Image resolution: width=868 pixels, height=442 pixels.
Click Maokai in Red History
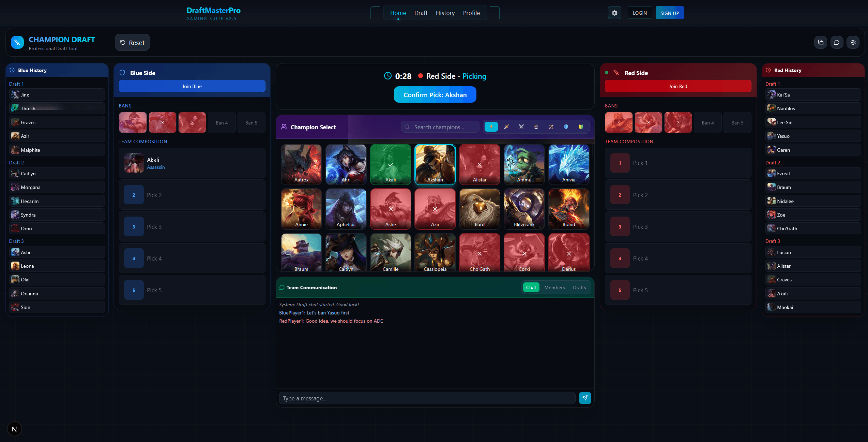pos(813,307)
